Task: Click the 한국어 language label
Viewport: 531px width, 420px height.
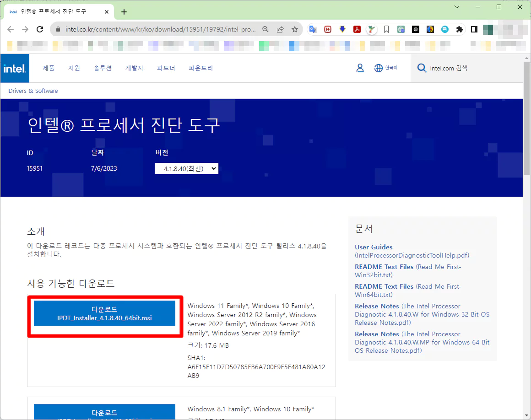Action: point(391,68)
